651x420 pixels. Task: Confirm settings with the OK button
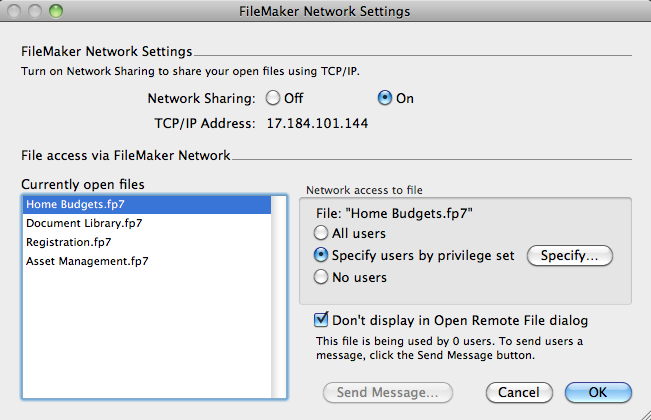coord(597,392)
